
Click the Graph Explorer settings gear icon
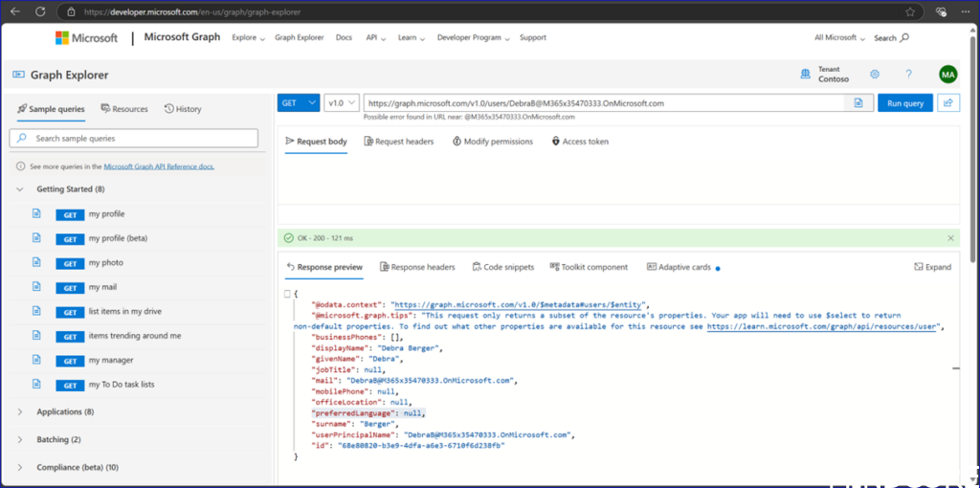tap(874, 75)
